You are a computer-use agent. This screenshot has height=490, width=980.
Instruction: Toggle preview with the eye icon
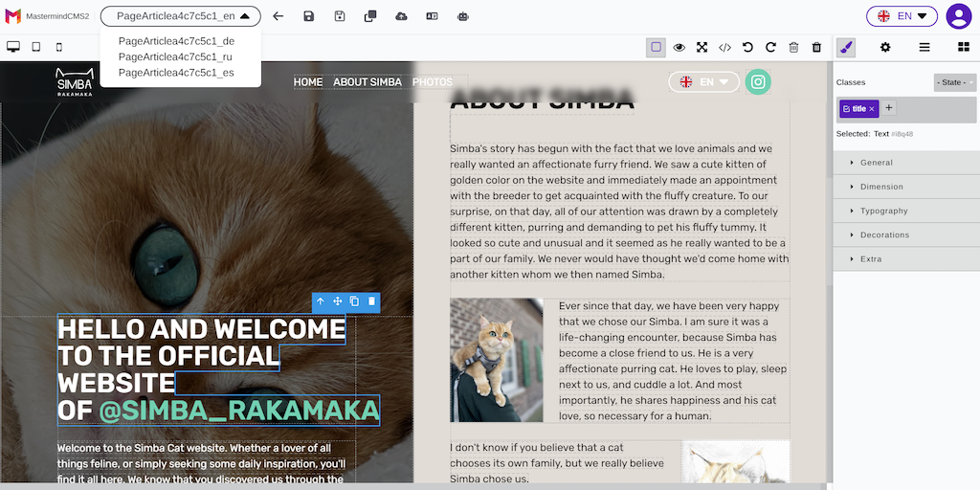(679, 47)
